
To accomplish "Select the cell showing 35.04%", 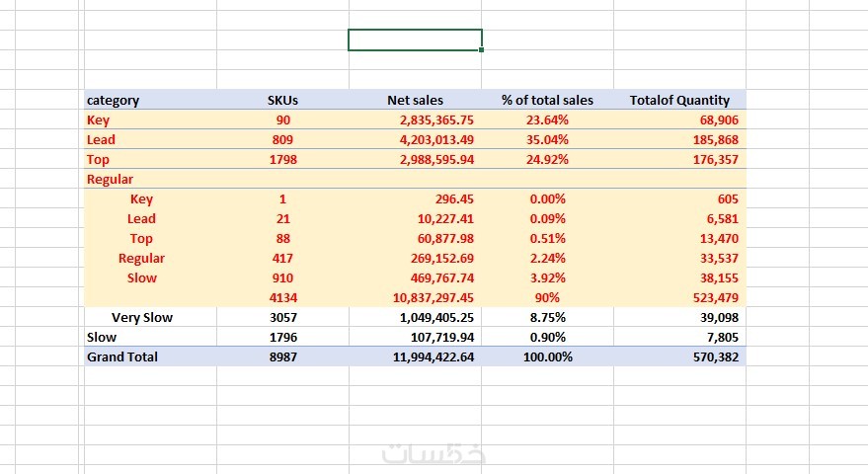I will (547, 139).
